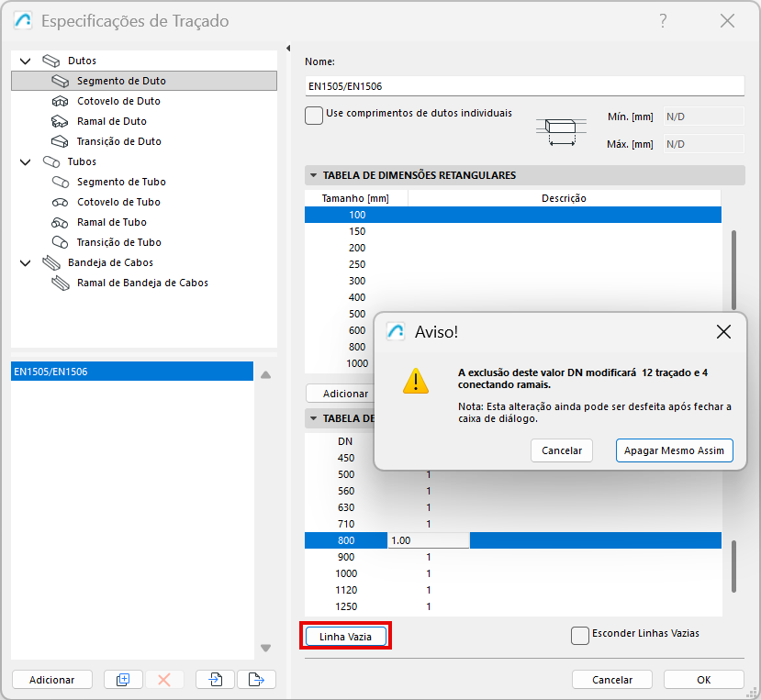761x700 pixels.
Task: Select size row 250 in rectangular table
Action: point(513,264)
